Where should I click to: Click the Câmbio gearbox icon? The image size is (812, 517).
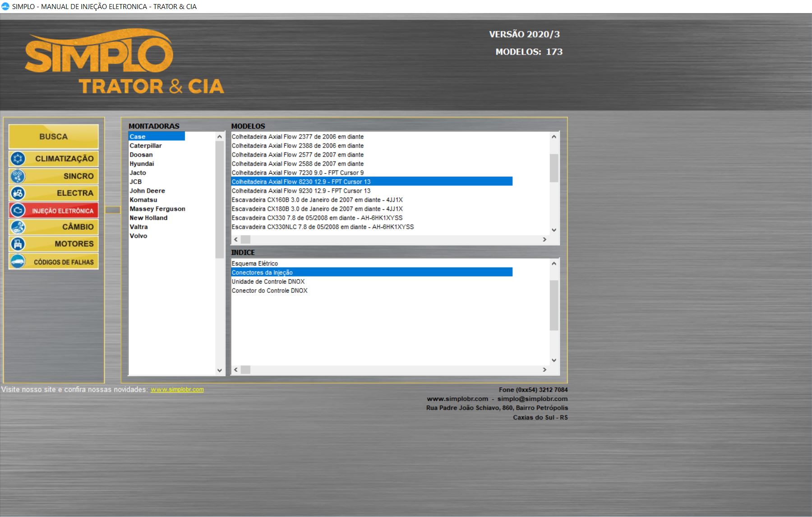pyautogui.click(x=18, y=227)
